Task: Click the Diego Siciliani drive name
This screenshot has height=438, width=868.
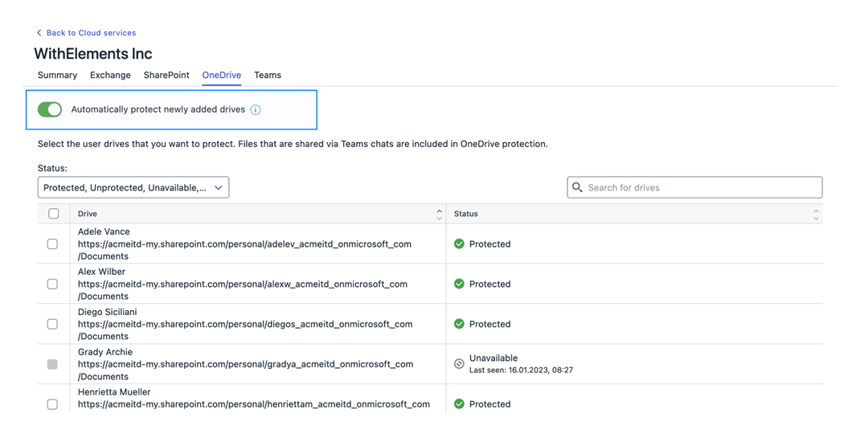Action: click(108, 312)
